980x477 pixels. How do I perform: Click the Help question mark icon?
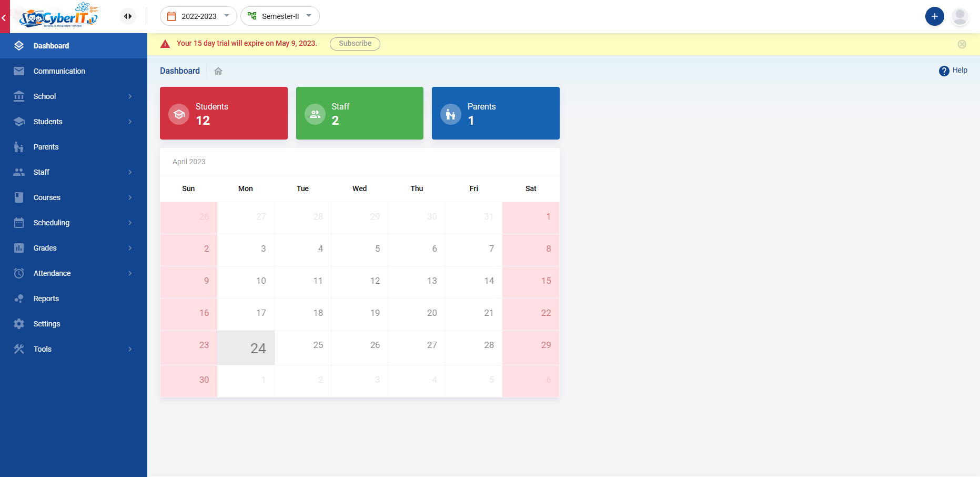click(x=944, y=71)
